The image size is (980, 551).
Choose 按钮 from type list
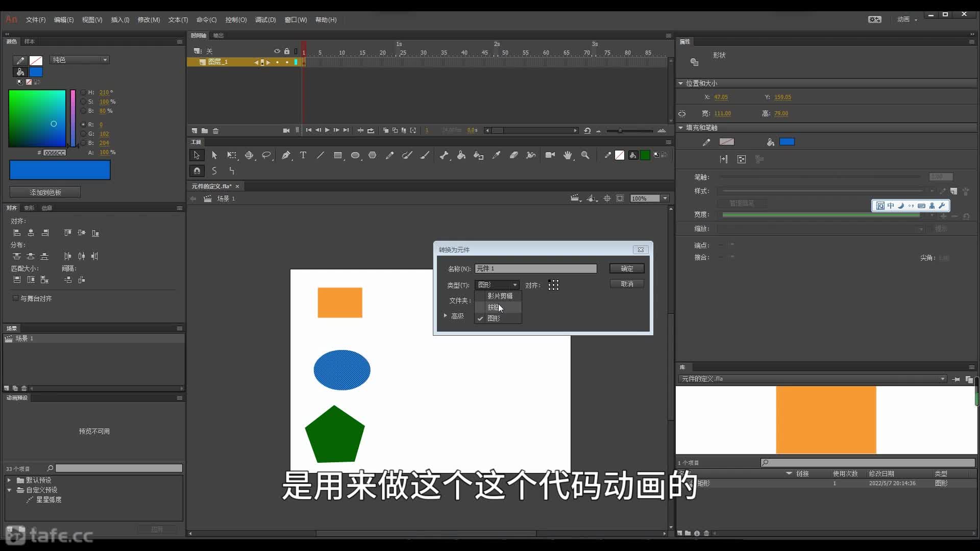pyautogui.click(x=498, y=307)
